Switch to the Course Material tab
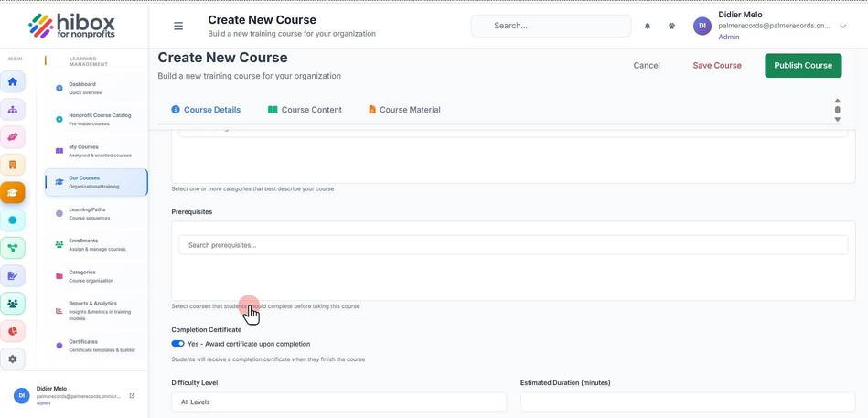Screen dimensions: 868x418 [404, 110]
